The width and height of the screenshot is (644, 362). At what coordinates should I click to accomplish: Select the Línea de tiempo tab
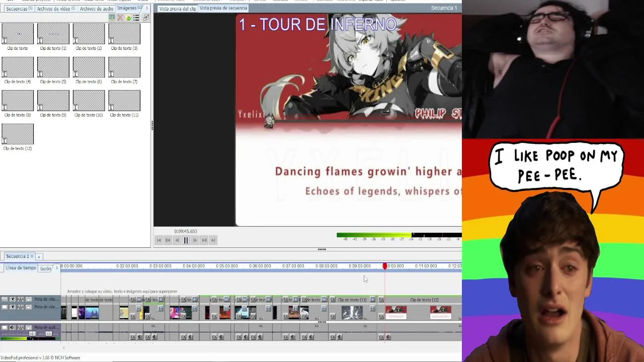[21, 268]
